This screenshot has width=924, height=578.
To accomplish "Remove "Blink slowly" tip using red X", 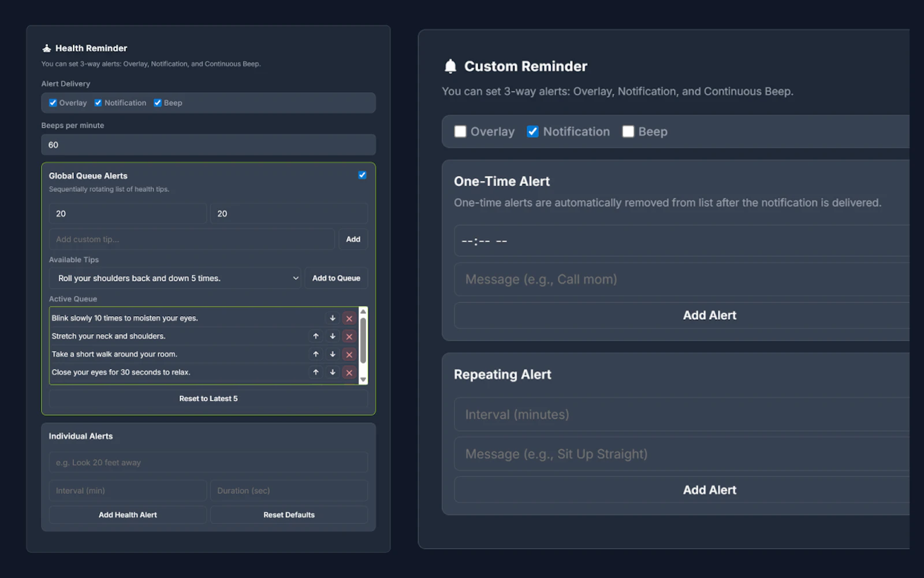I will coord(349,318).
